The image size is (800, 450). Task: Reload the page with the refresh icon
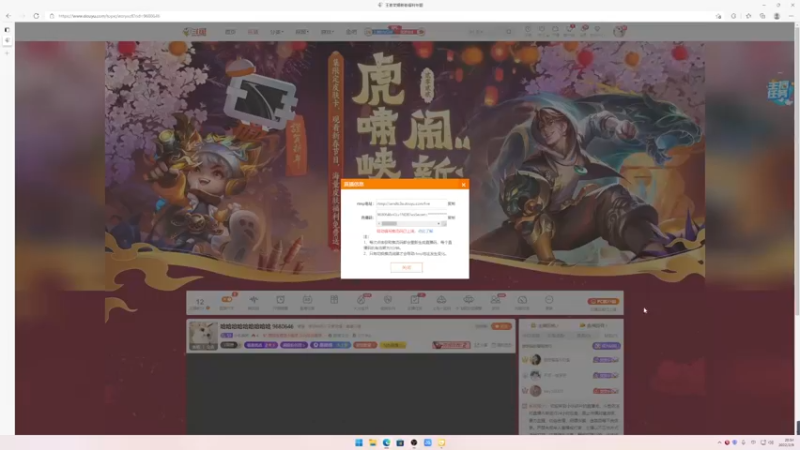point(36,16)
